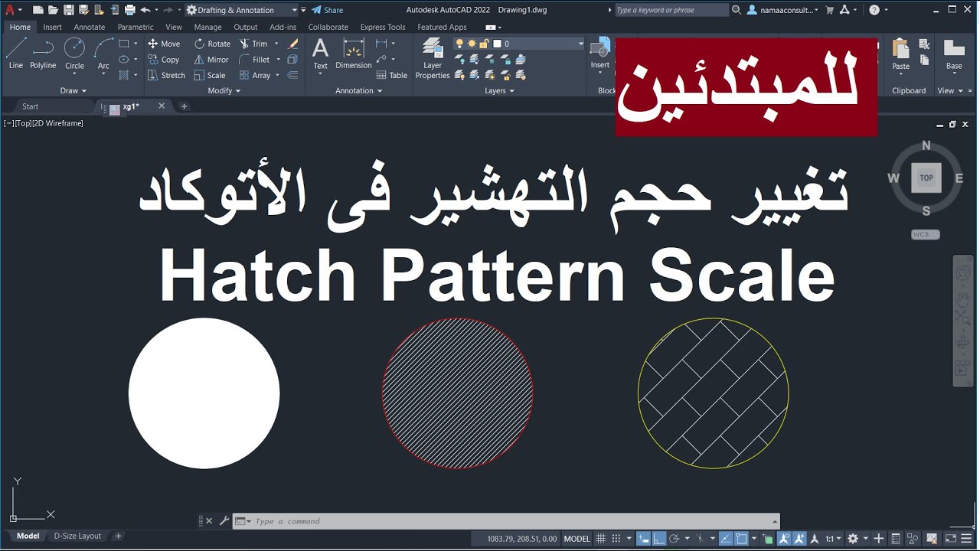Click the Dimension tool

[354, 54]
